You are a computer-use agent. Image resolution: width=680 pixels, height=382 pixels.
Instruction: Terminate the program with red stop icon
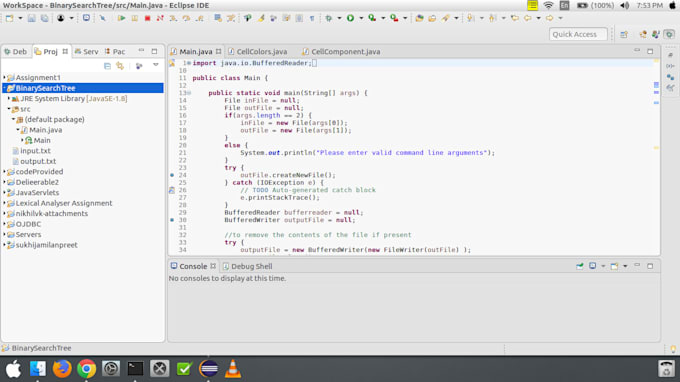[147, 18]
